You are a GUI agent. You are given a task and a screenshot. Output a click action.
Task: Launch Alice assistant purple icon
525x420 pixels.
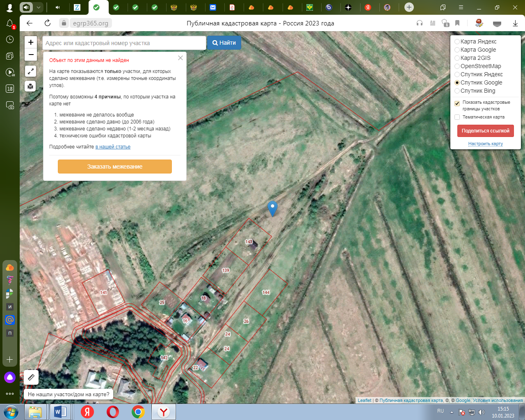click(10, 377)
